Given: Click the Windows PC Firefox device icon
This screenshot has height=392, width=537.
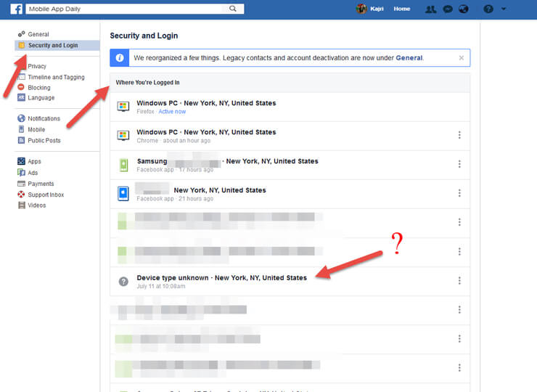Looking at the screenshot, I should (x=123, y=107).
